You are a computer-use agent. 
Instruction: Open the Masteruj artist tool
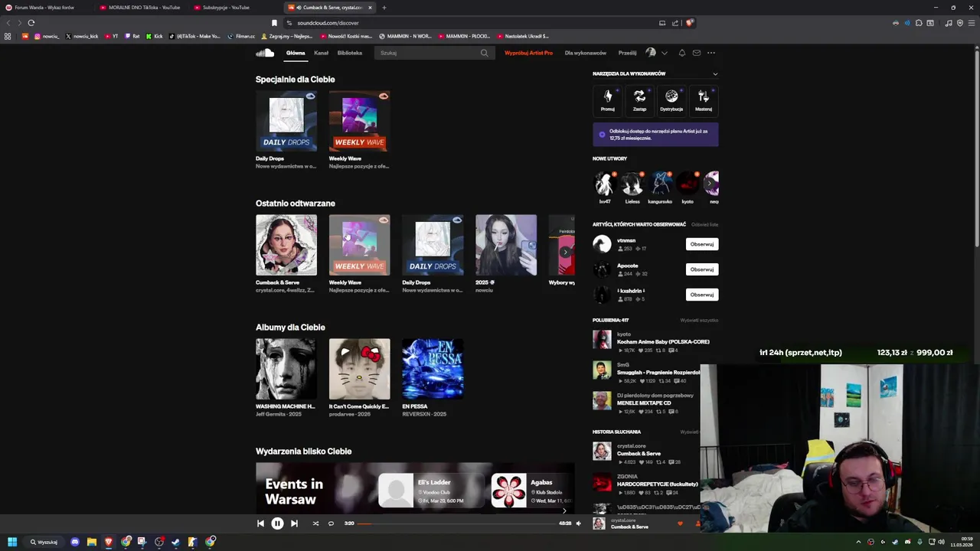704,99
